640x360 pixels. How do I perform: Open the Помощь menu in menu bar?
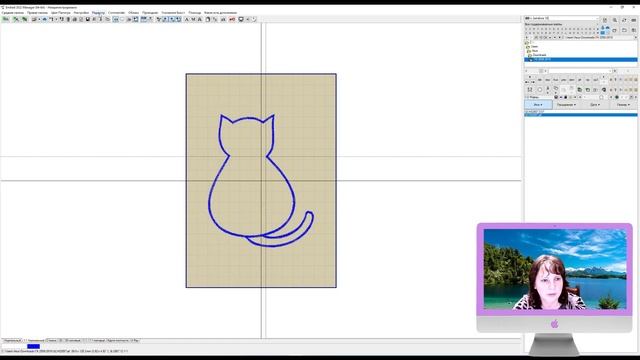[195, 13]
